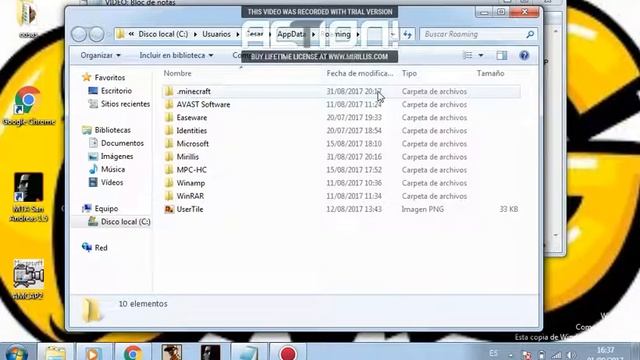Open the Organizar dropdown menu

tap(100, 55)
